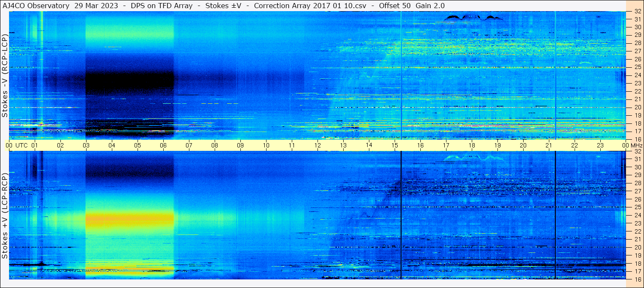The width and height of the screenshot is (644, 288).
Task: Click the '00 UTC' time axis label
Action: (16, 145)
